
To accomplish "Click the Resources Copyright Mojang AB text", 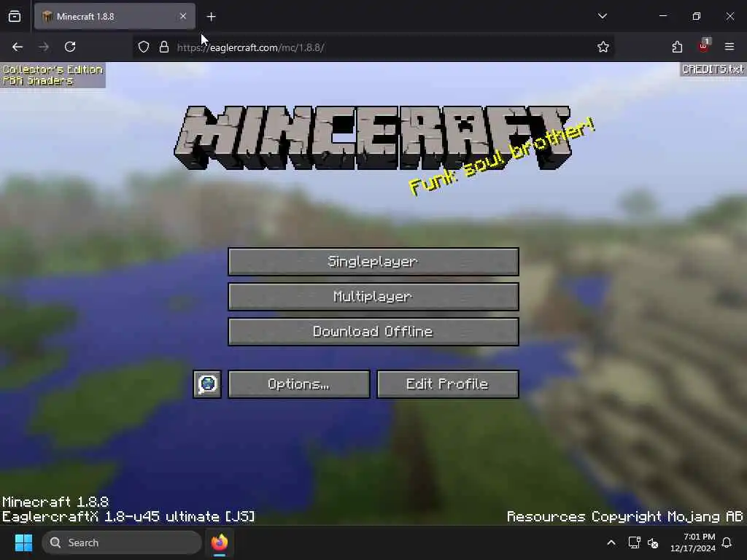I will [x=624, y=517].
